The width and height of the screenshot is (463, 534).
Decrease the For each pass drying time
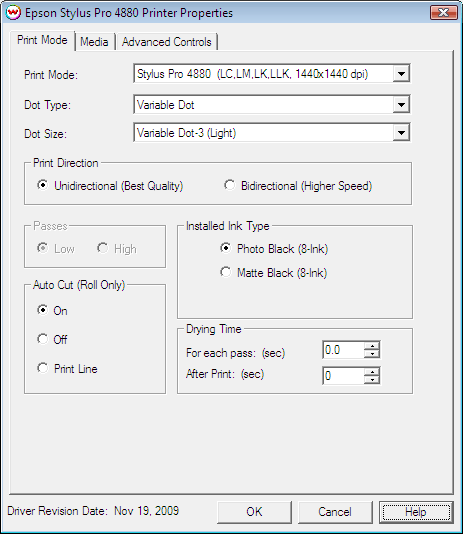(372, 354)
